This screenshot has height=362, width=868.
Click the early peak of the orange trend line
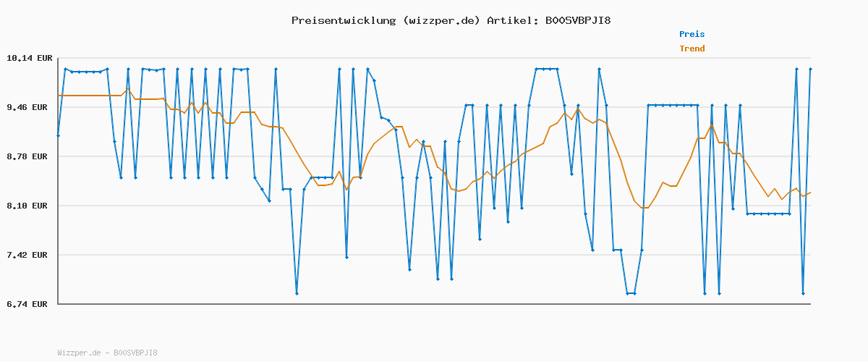128,89
